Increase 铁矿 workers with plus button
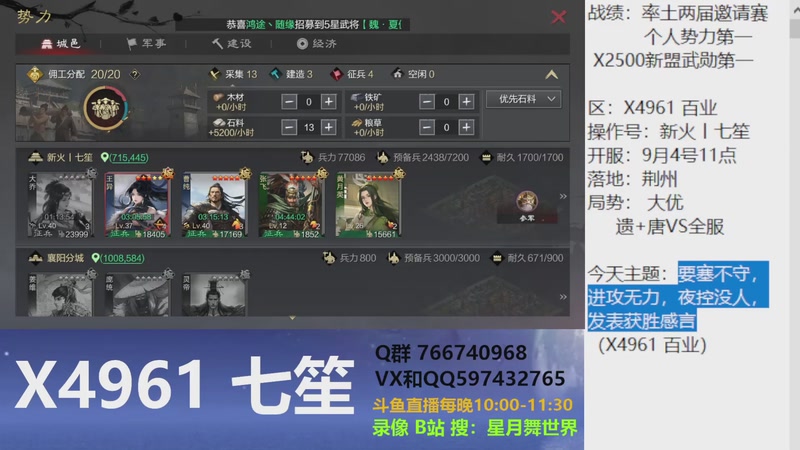This screenshot has width=800, height=450. (466, 102)
